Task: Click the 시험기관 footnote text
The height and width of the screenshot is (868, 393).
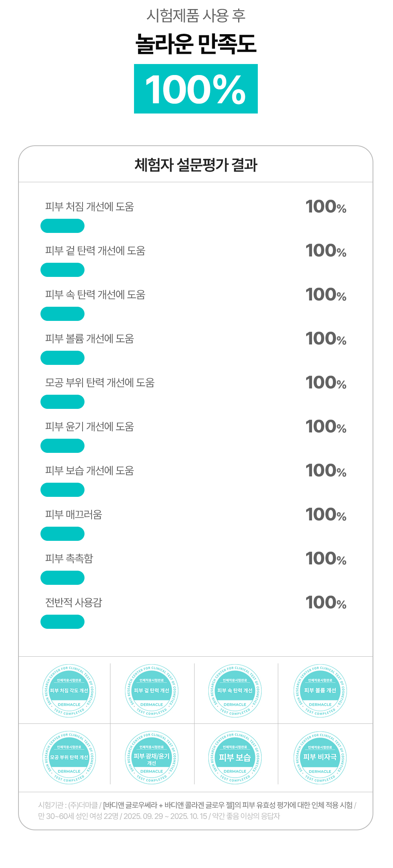Action: point(196,811)
